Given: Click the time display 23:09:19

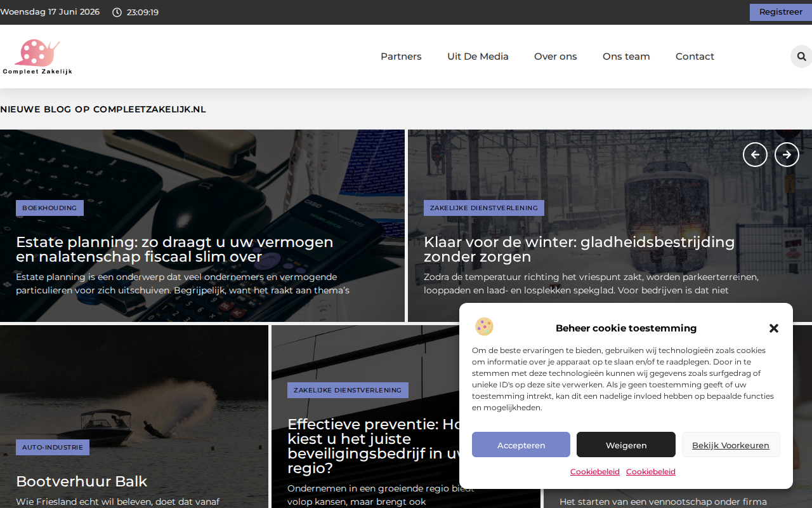Looking at the screenshot, I should click(x=143, y=12).
